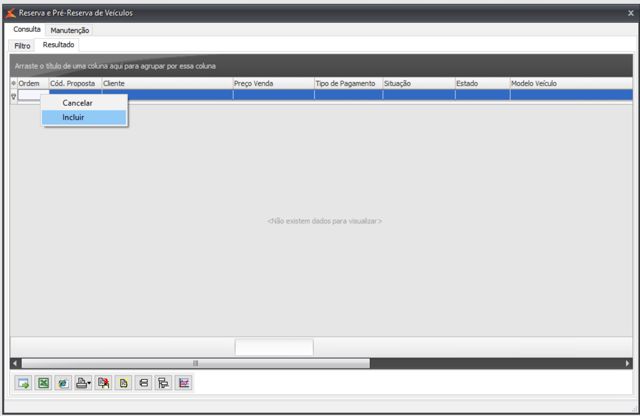The width and height of the screenshot is (640, 416).
Task: Click the Estado column header
Action: click(483, 83)
